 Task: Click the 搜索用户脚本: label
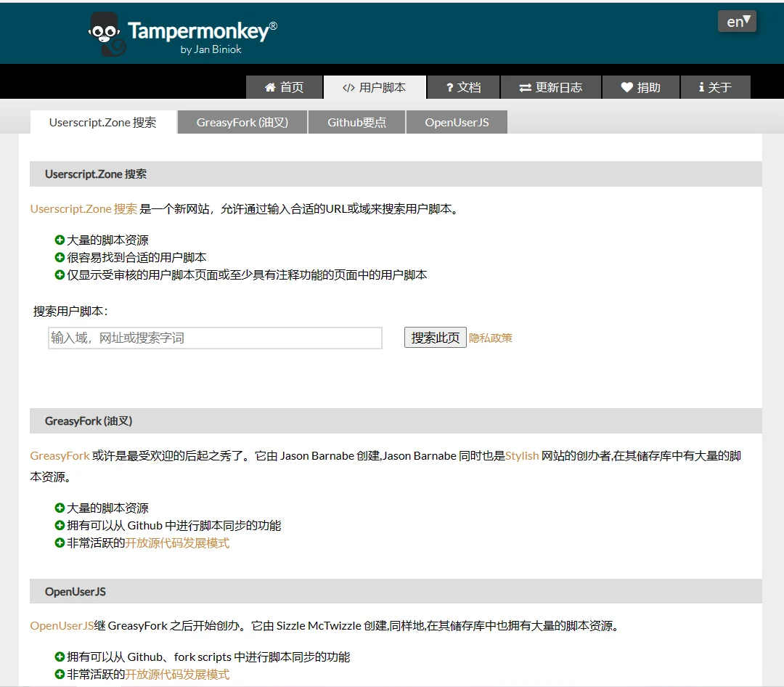(x=70, y=312)
